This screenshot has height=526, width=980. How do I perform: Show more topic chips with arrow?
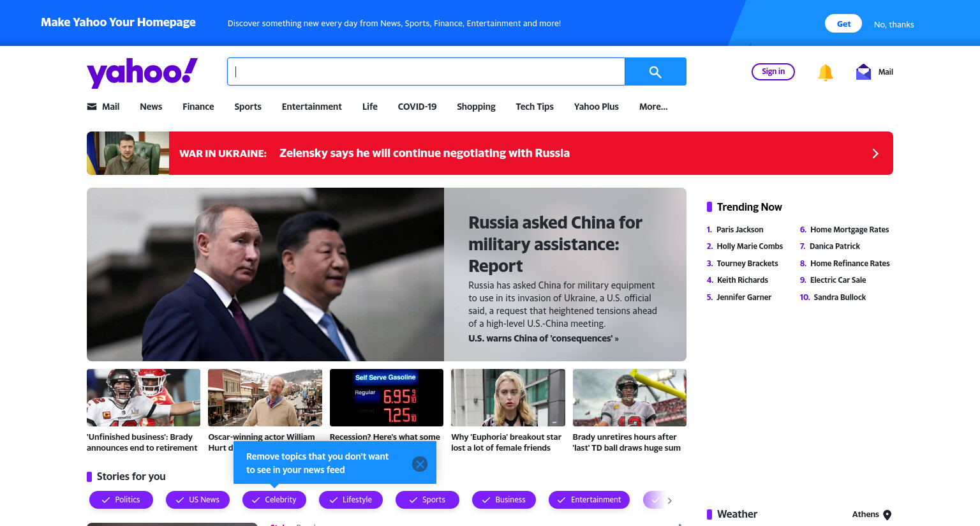[x=669, y=500]
